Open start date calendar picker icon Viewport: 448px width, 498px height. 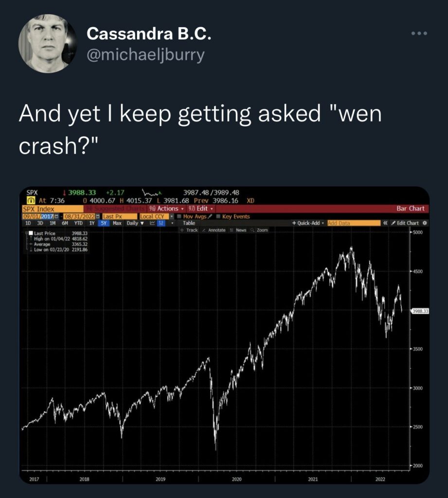pos(55,216)
